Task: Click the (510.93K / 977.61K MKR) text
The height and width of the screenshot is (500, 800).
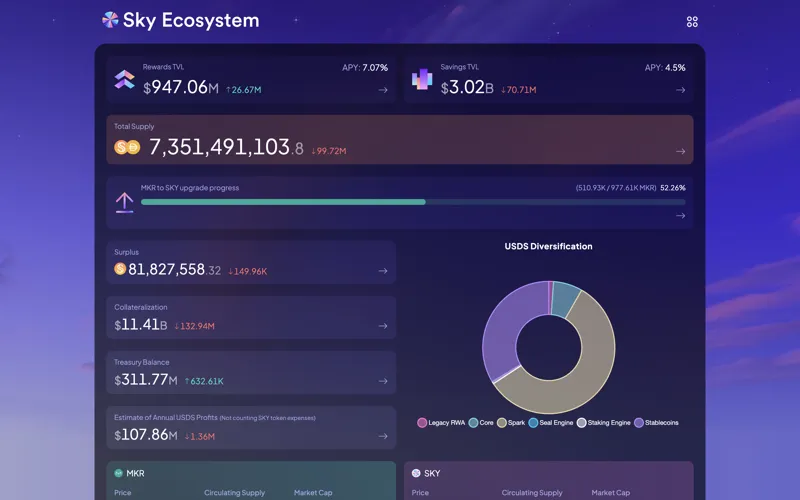Action: (x=616, y=188)
